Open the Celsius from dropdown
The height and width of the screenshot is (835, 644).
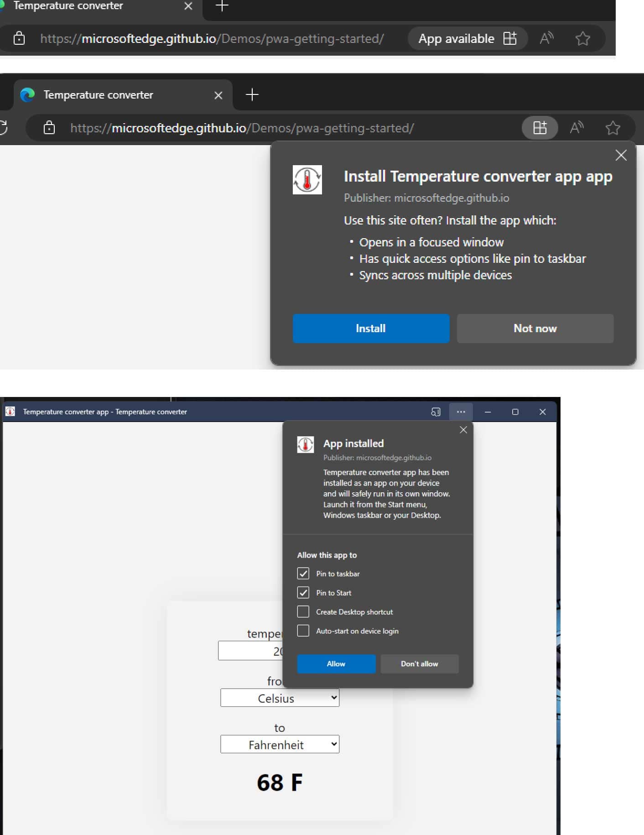280,698
